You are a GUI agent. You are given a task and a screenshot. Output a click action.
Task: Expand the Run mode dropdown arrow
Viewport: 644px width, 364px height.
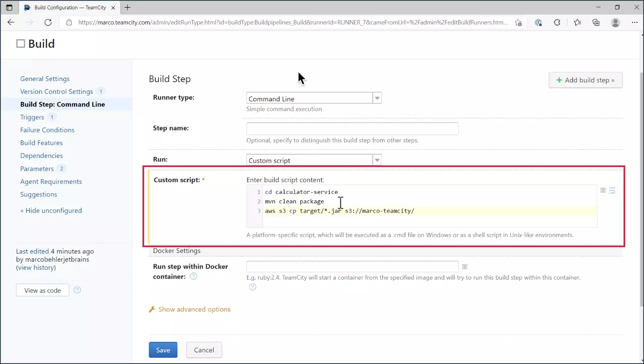[x=377, y=160]
